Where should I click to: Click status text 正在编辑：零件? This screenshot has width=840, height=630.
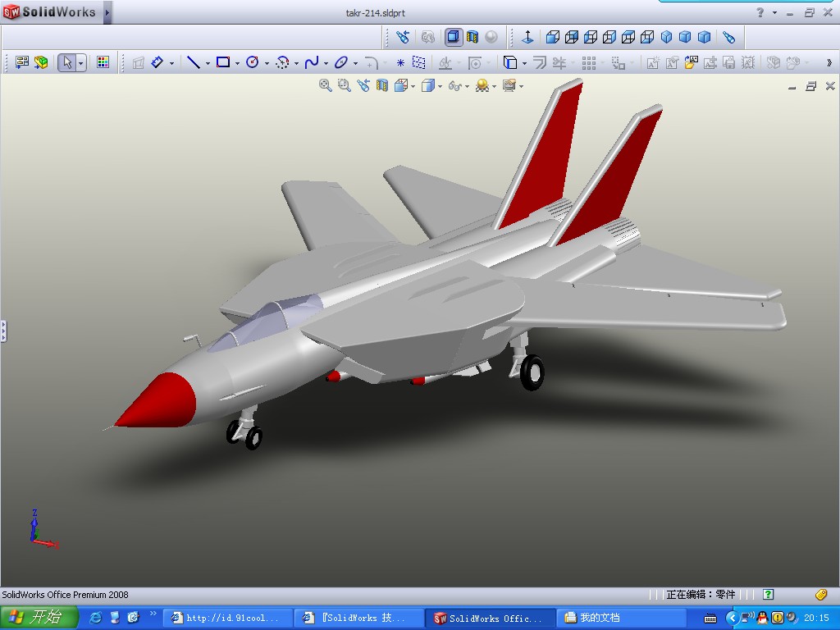[701, 594]
